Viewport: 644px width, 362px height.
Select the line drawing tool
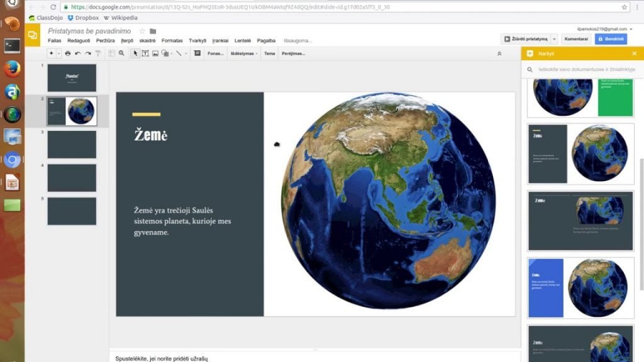[179, 53]
